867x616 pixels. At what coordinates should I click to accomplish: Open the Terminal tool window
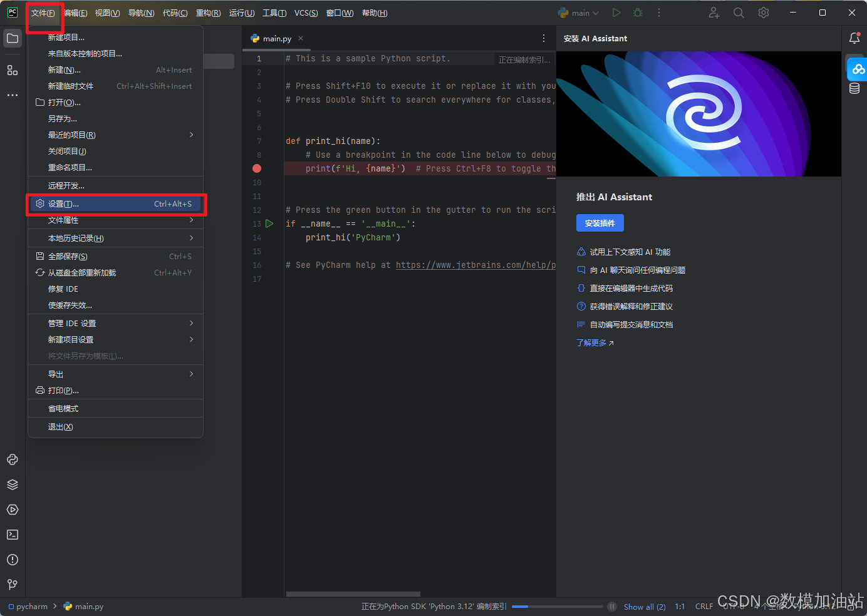(x=13, y=535)
